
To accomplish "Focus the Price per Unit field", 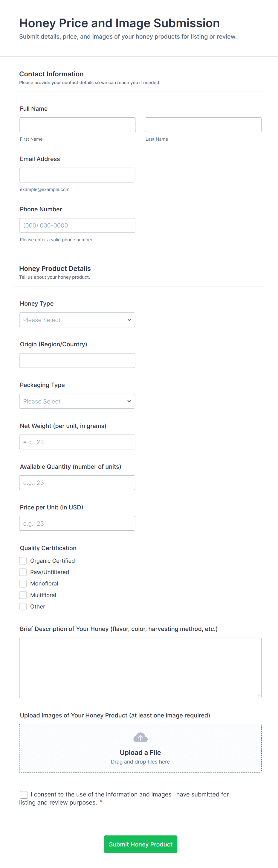I will coord(77,523).
